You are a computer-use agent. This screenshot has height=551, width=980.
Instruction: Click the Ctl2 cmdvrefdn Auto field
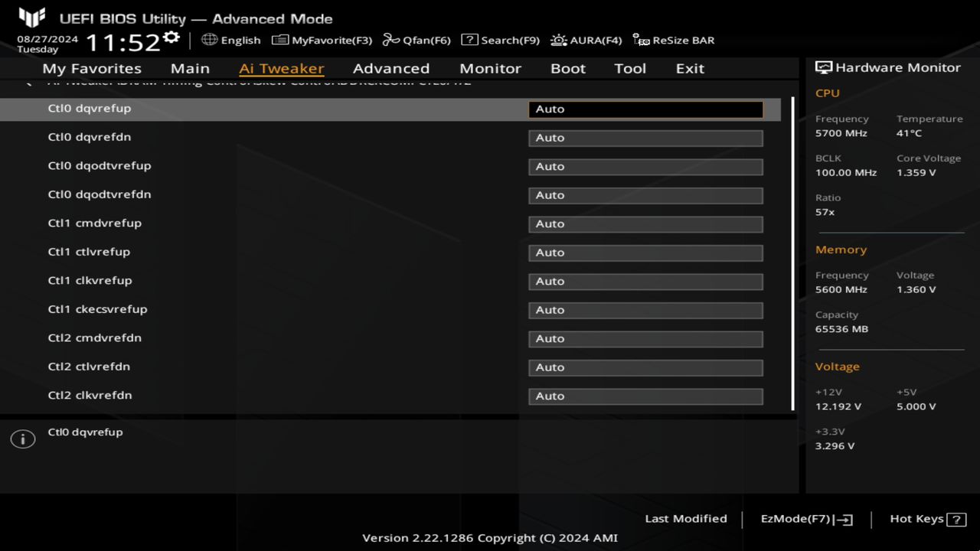point(645,339)
